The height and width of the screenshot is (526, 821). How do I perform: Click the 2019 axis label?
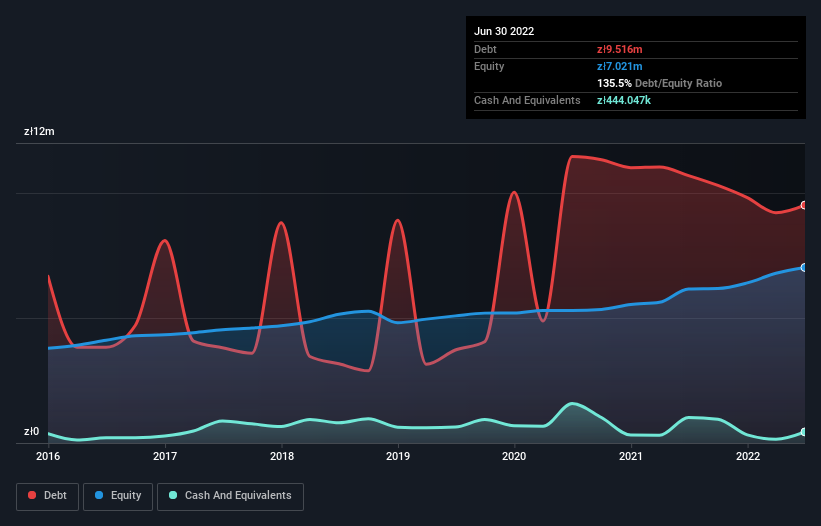[x=398, y=456]
